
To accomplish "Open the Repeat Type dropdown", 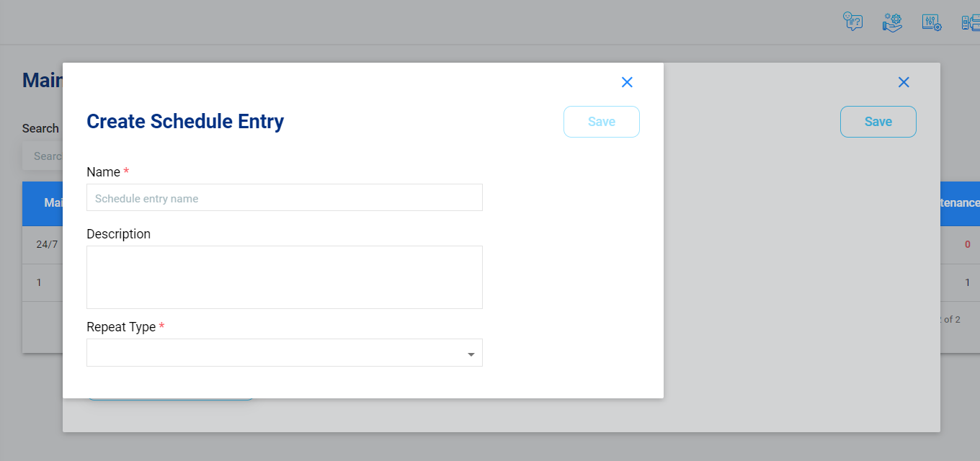I will [285, 353].
